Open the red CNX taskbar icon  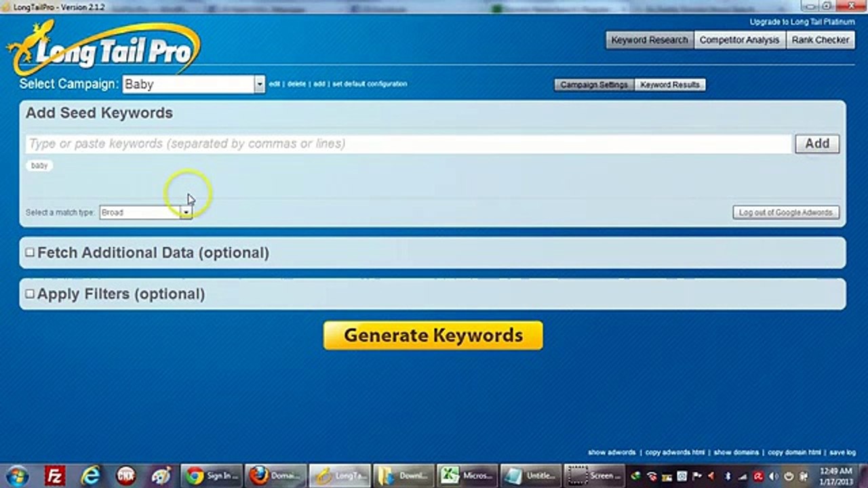[x=125, y=475]
